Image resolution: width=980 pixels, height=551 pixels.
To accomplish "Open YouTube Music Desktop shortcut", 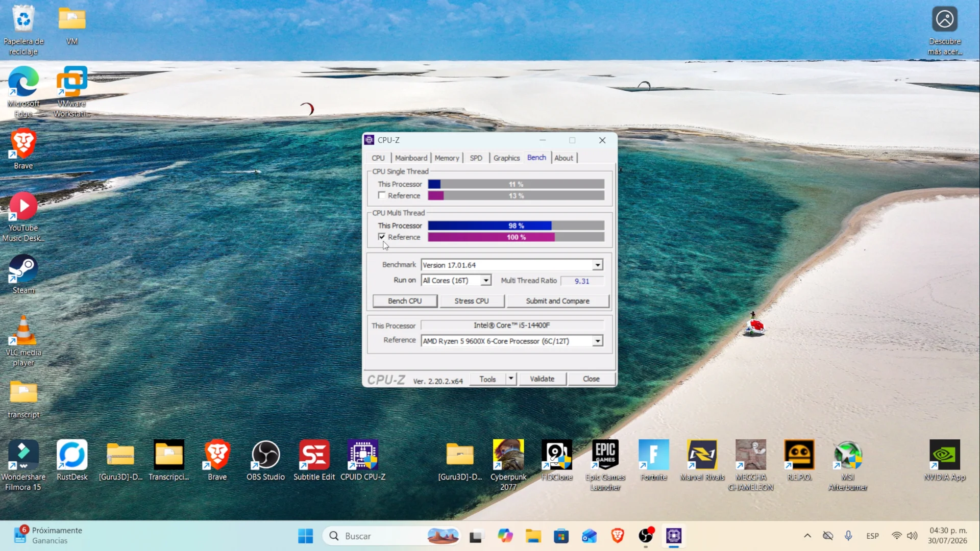I will [x=23, y=217].
